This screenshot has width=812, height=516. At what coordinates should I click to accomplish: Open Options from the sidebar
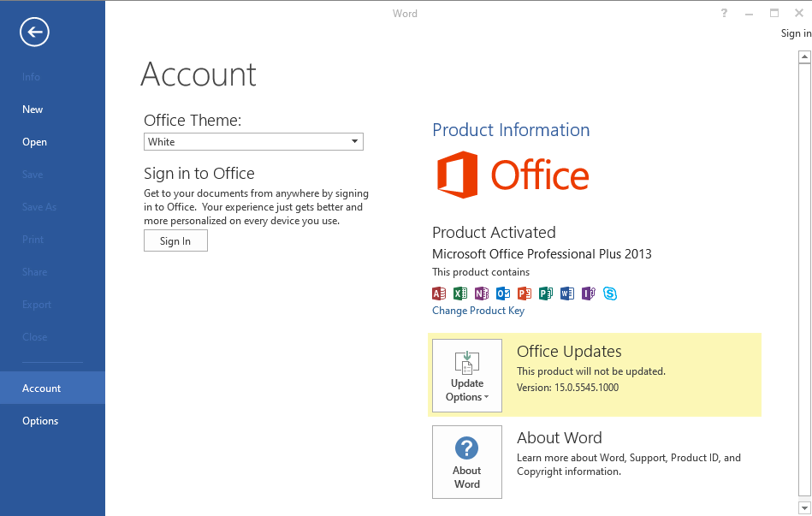40,420
